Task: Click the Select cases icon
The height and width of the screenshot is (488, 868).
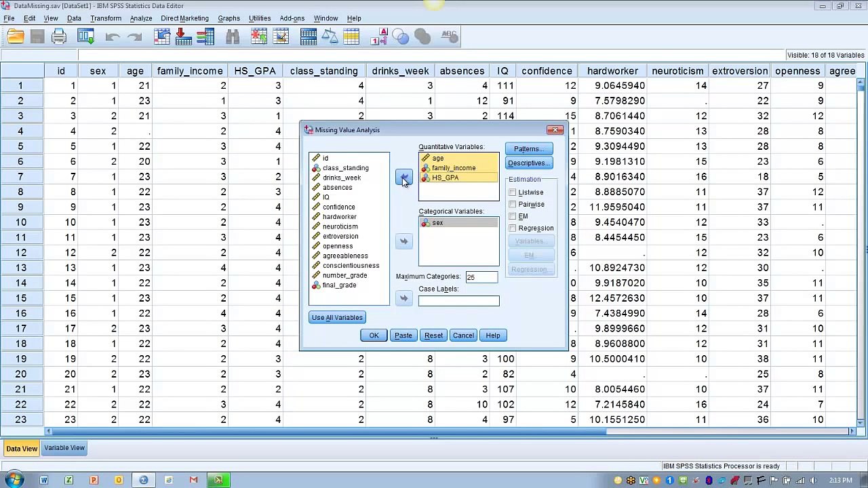Action: pos(351,37)
